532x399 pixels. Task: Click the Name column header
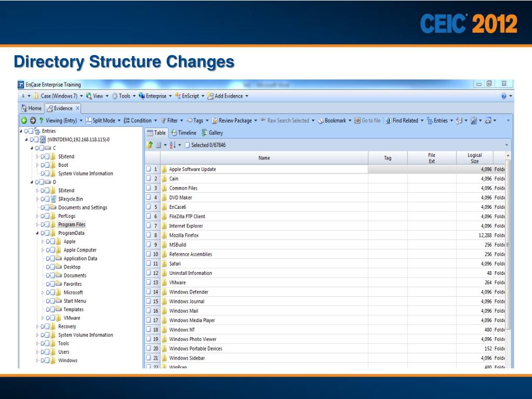264,158
